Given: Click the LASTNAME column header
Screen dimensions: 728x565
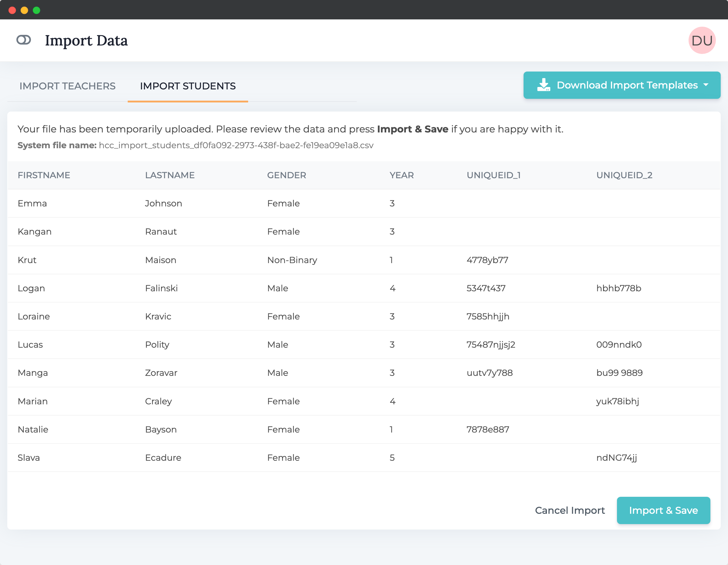Looking at the screenshot, I should tap(170, 175).
